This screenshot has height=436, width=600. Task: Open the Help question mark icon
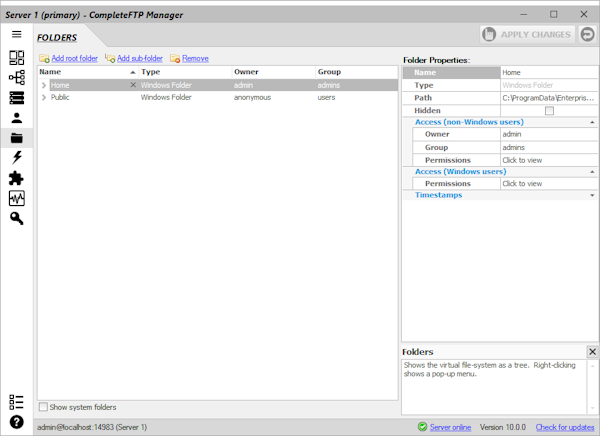click(16, 422)
